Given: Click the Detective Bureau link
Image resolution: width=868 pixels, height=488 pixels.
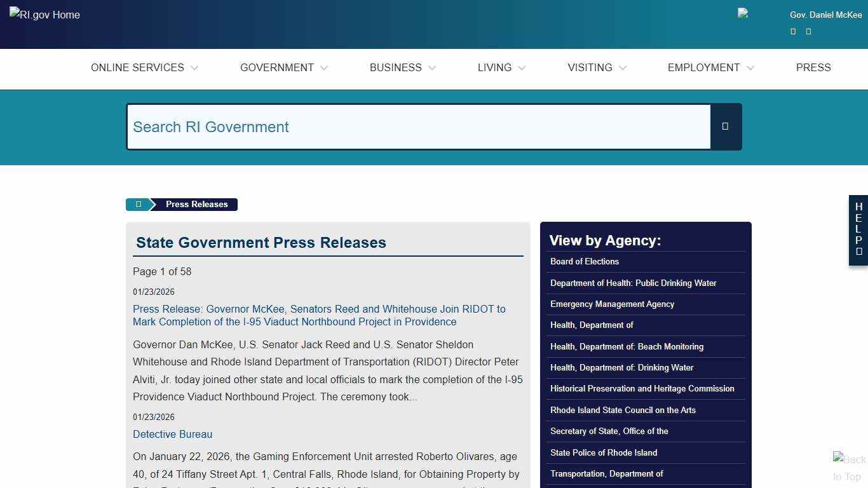Looking at the screenshot, I should point(172,434).
